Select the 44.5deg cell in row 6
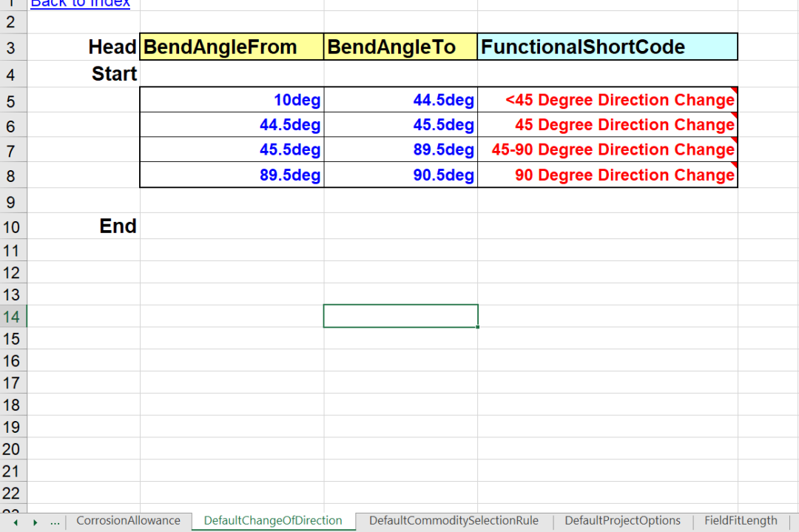This screenshot has width=799, height=532. pos(232,125)
